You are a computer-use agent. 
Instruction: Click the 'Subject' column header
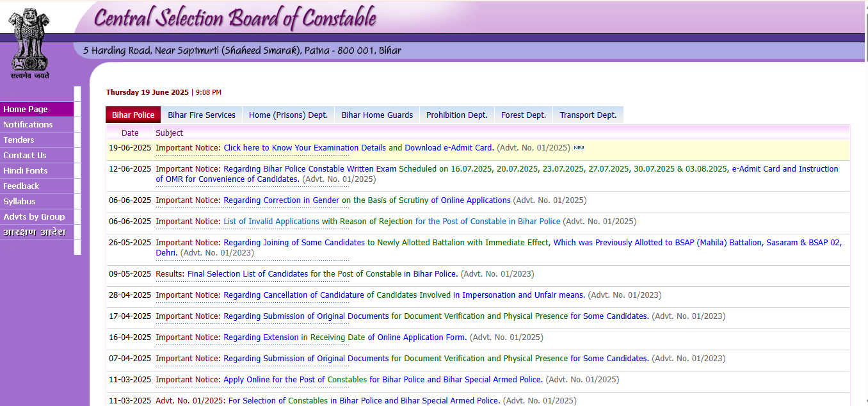tap(169, 133)
